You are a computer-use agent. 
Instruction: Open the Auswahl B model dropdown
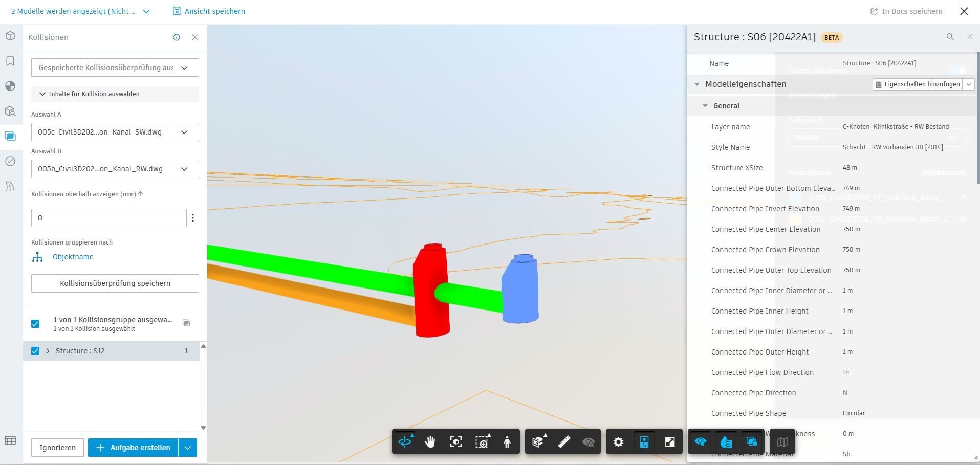[115, 169]
